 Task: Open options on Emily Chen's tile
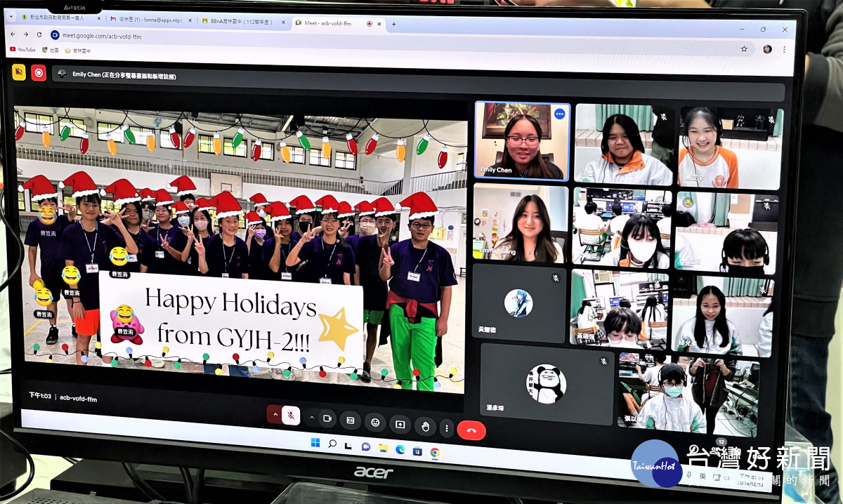coord(560,114)
